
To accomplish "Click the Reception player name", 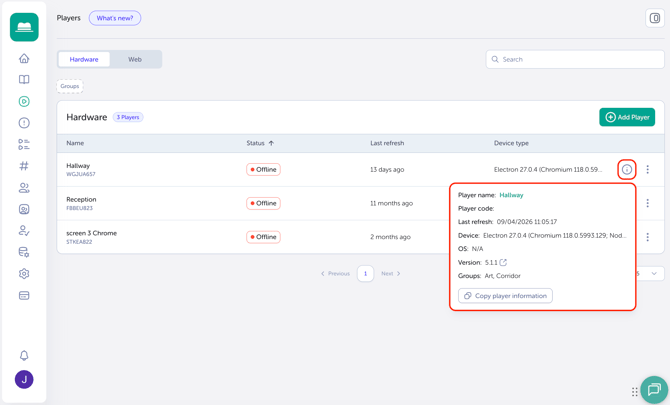I will [81, 200].
